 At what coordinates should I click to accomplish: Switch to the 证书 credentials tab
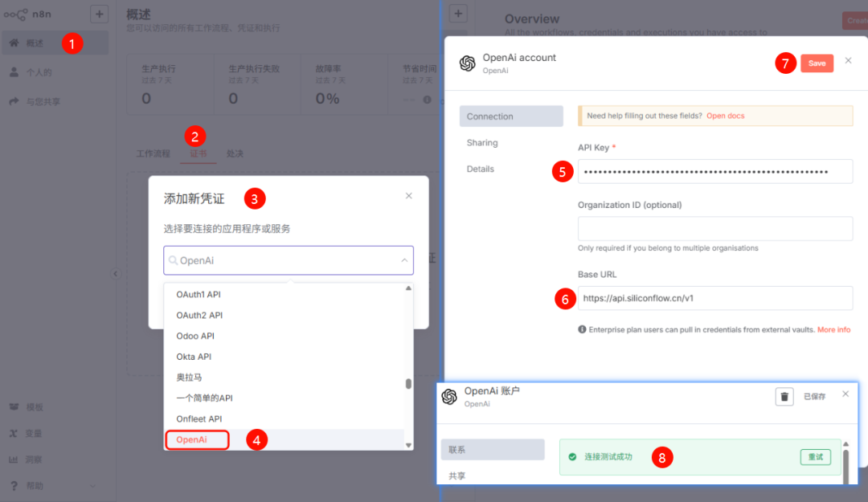pyautogui.click(x=199, y=153)
